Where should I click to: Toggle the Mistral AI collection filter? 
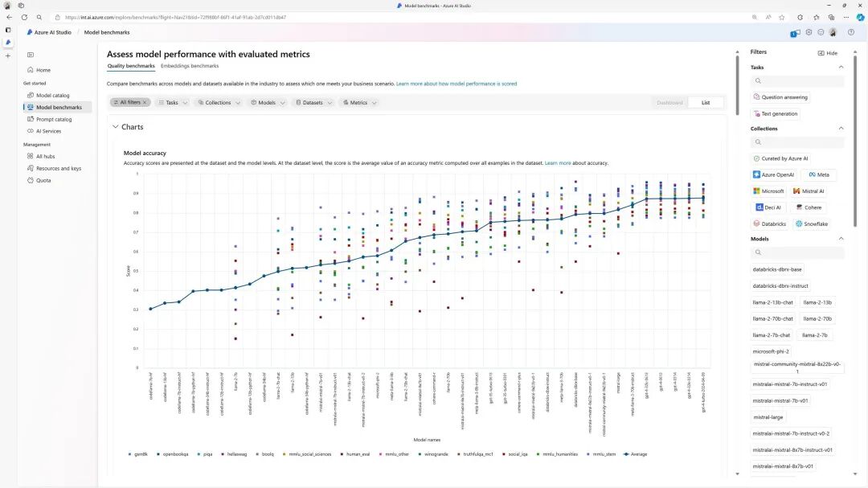(809, 191)
